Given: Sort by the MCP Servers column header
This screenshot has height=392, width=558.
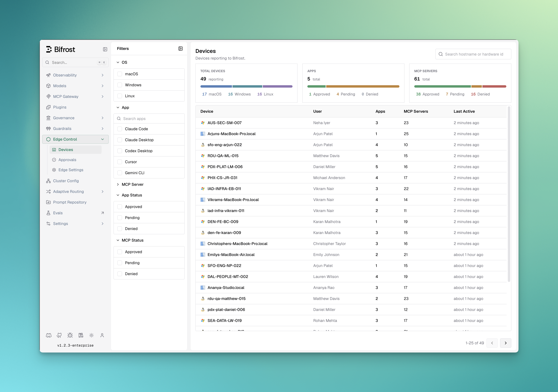Looking at the screenshot, I should 416,111.
